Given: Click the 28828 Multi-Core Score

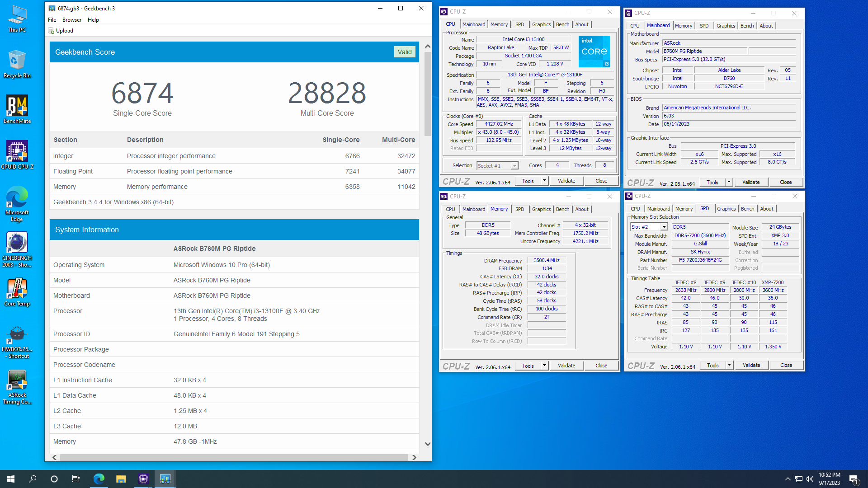Looking at the screenshot, I should 327,93.
